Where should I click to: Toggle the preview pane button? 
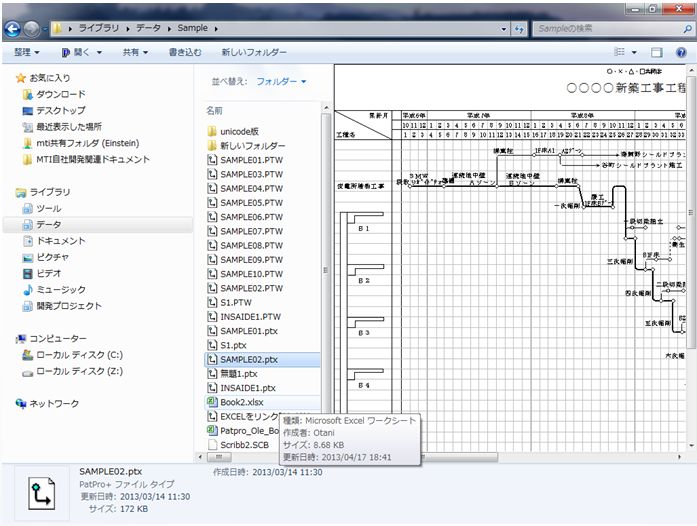coord(657,52)
